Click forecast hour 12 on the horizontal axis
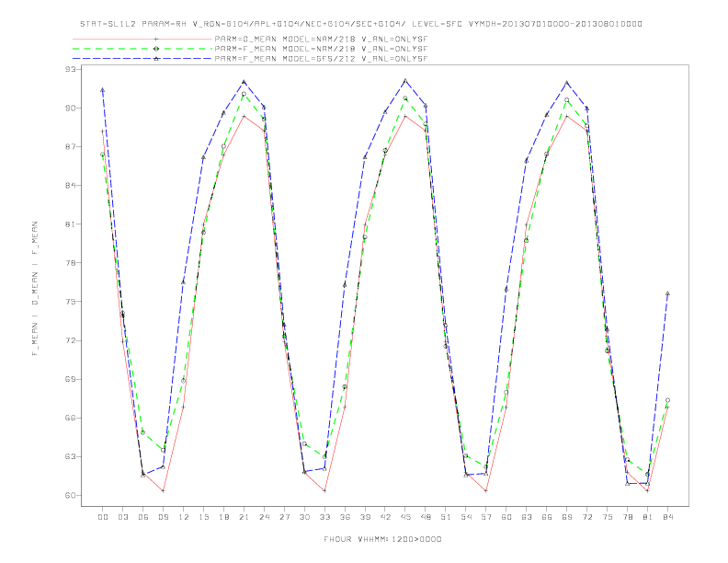The image size is (728, 563). 184,517
